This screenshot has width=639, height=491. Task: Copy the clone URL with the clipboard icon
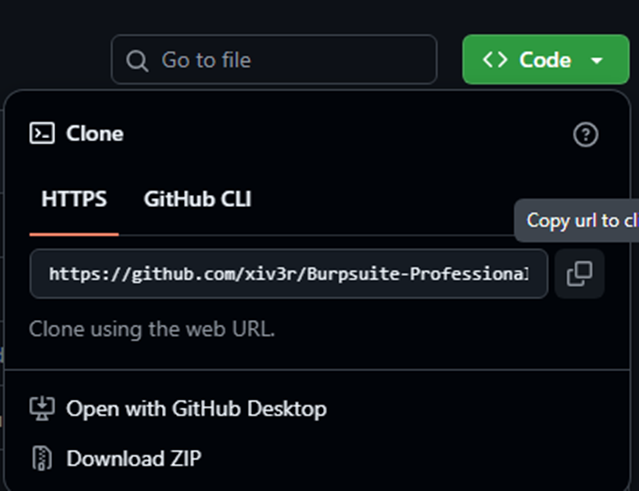[x=579, y=274]
